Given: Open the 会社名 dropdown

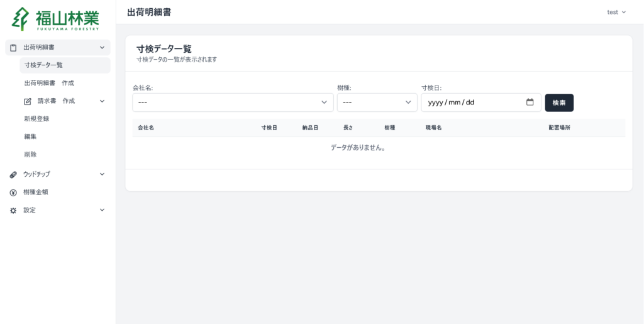Looking at the screenshot, I should coord(233,103).
